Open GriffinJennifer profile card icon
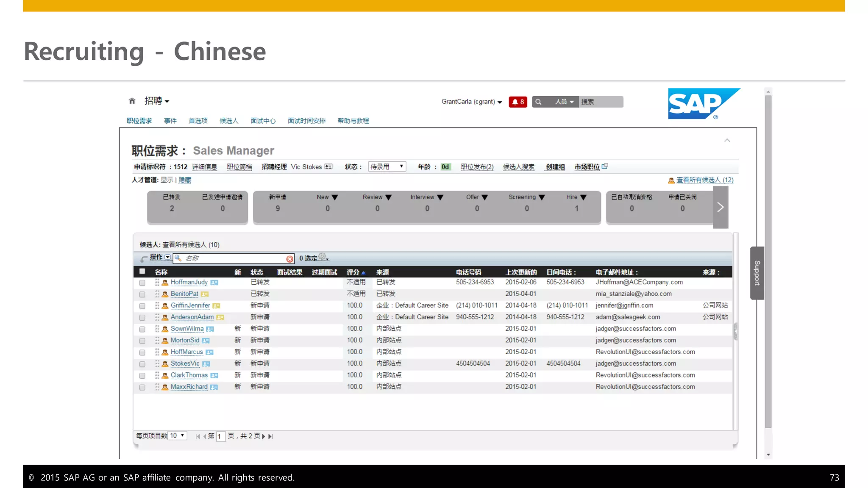The width and height of the screenshot is (868, 488). [216, 306]
